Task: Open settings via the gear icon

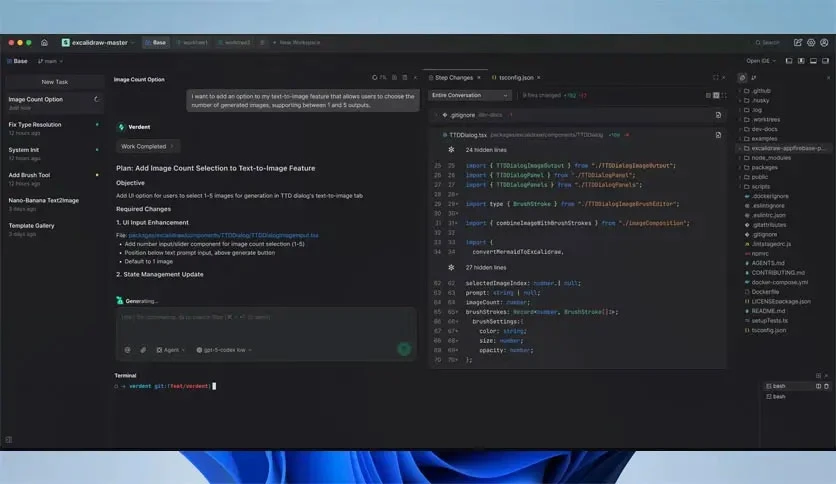Action: click(811, 43)
